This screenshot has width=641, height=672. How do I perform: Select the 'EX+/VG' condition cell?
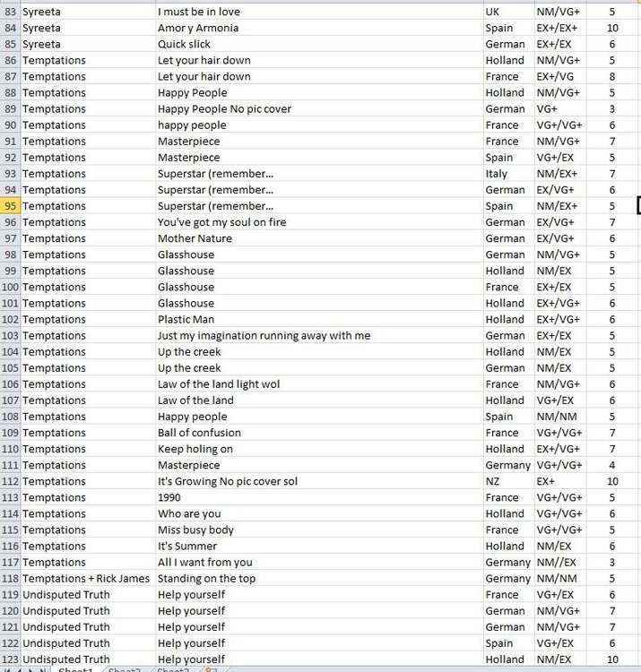click(560, 76)
